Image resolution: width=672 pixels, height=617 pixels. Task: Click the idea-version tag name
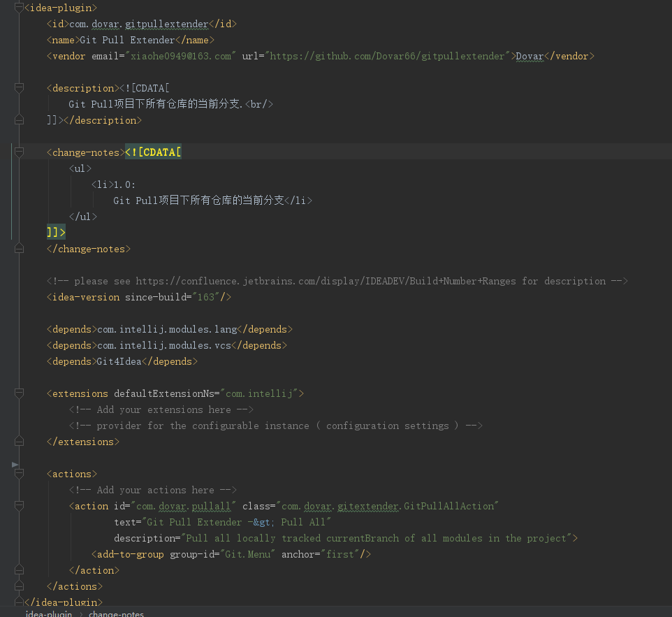click(86, 297)
